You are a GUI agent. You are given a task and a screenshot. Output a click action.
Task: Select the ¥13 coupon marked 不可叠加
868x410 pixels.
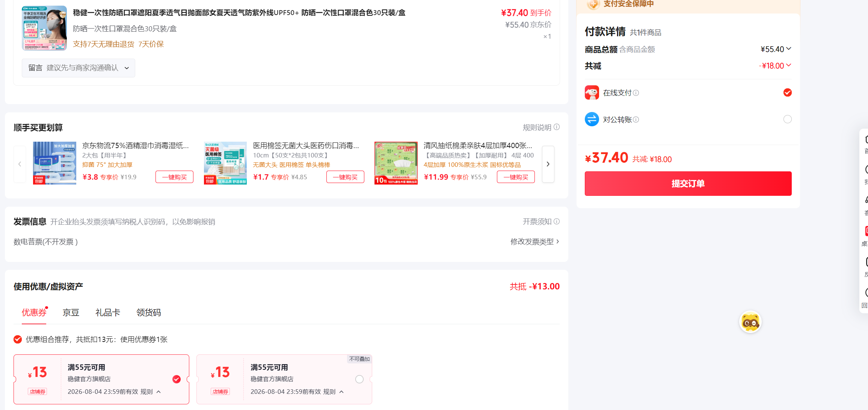coord(359,379)
